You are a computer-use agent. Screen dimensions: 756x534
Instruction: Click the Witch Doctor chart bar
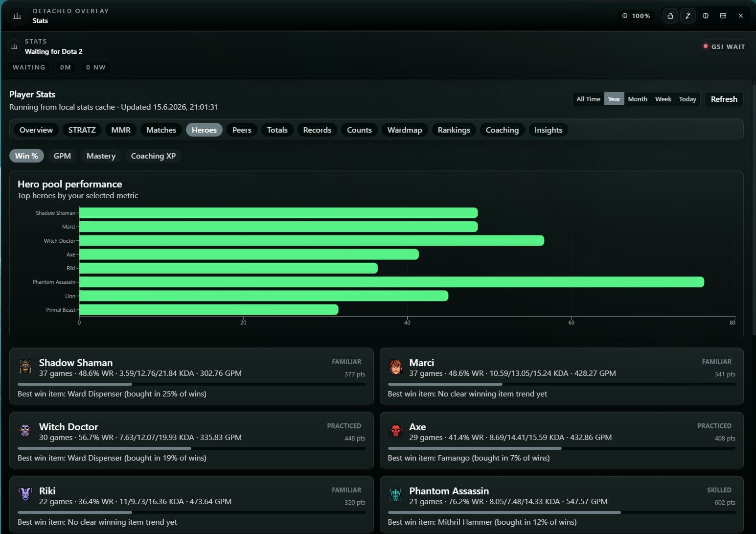[x=312, y=240]
